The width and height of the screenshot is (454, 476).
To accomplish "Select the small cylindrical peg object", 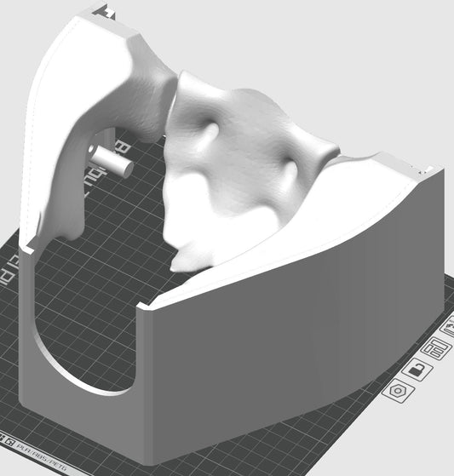I will click(112, 161).
